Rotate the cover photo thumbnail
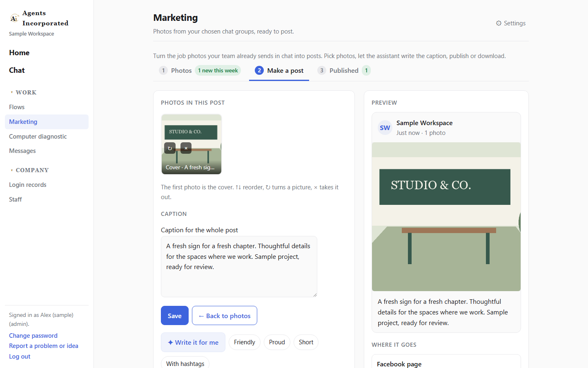This screenshot has height=368, width=588. tap(170, 148)
